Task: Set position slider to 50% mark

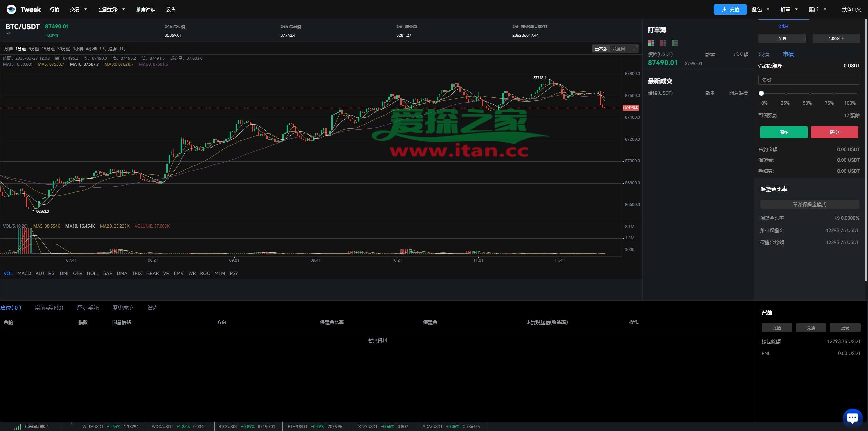Action: (x=810, y=93)
